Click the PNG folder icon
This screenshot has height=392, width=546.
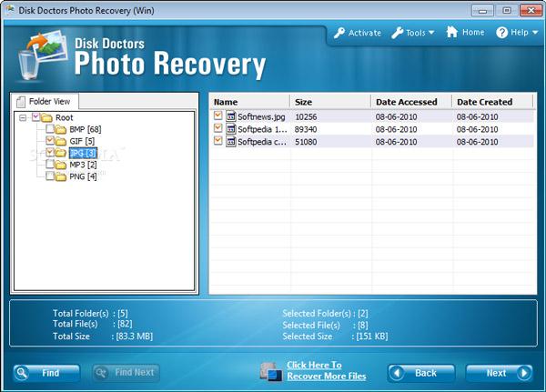click(x=61, y=176)
